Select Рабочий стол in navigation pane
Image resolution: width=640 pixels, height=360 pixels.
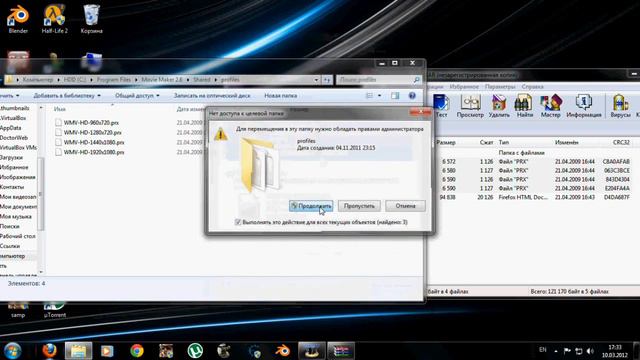coord(18,236)
